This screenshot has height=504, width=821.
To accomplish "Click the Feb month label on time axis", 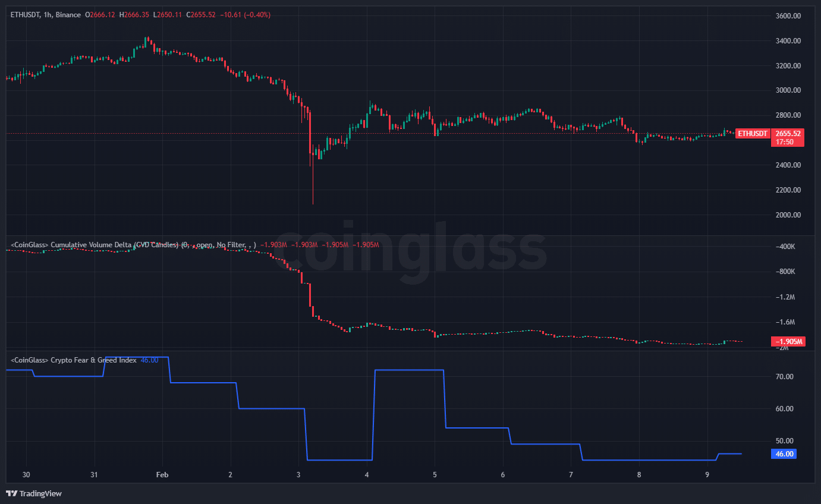I will click(162, 475).
